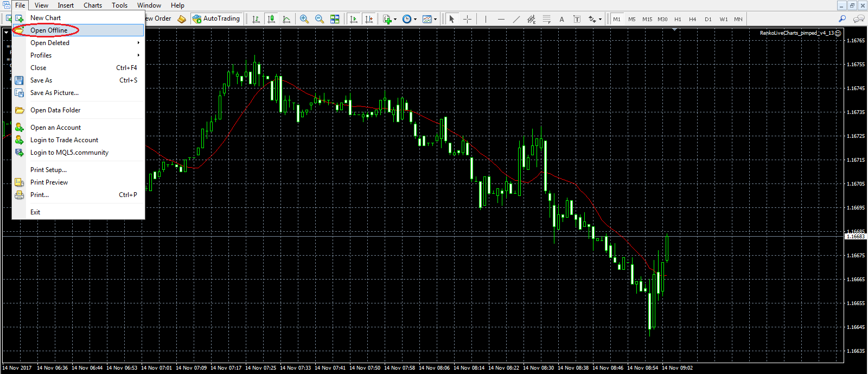This screenshot has height=374, width=868.
Task: Tile chart windows with the grid icon
Action: tap(335, 19)
